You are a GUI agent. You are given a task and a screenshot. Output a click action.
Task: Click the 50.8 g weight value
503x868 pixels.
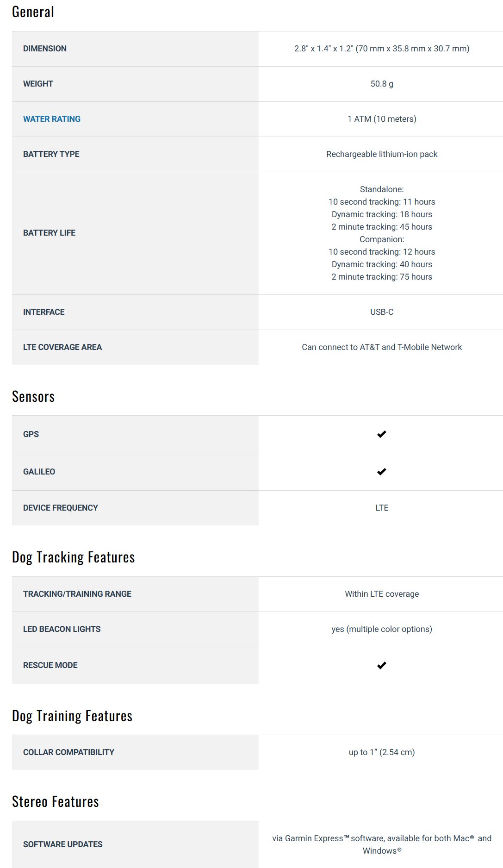[382, 84]
